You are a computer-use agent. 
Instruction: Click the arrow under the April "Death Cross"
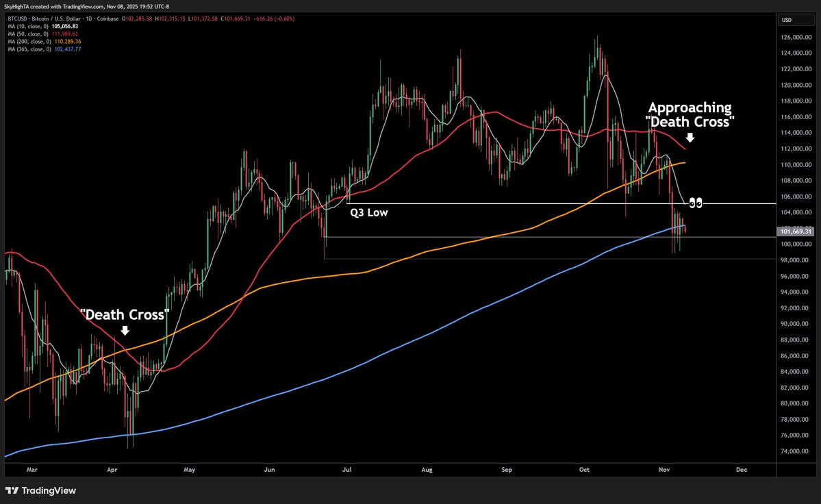125,330
